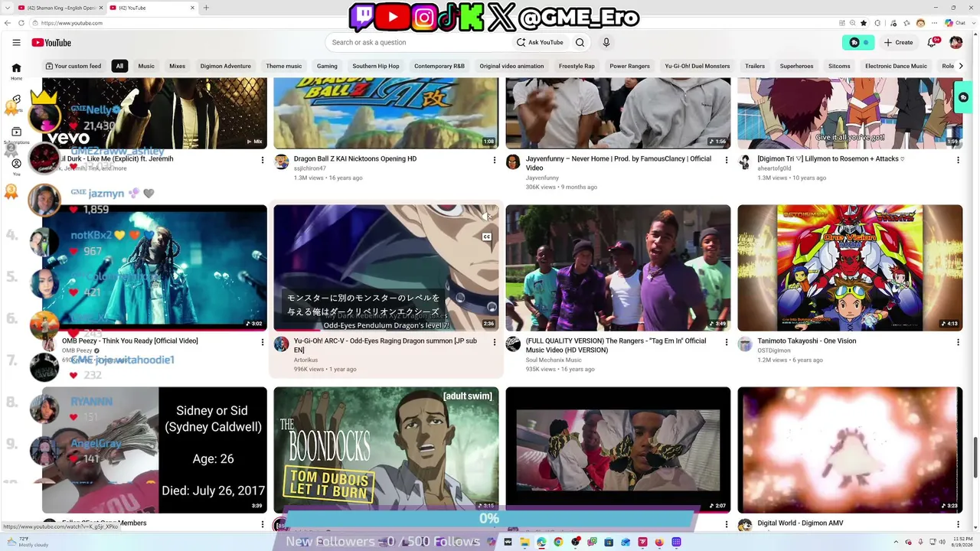The width and height of the screenshot is (980, 551).
Task: Open Home in the left sidebar
Action: point(16,71)
